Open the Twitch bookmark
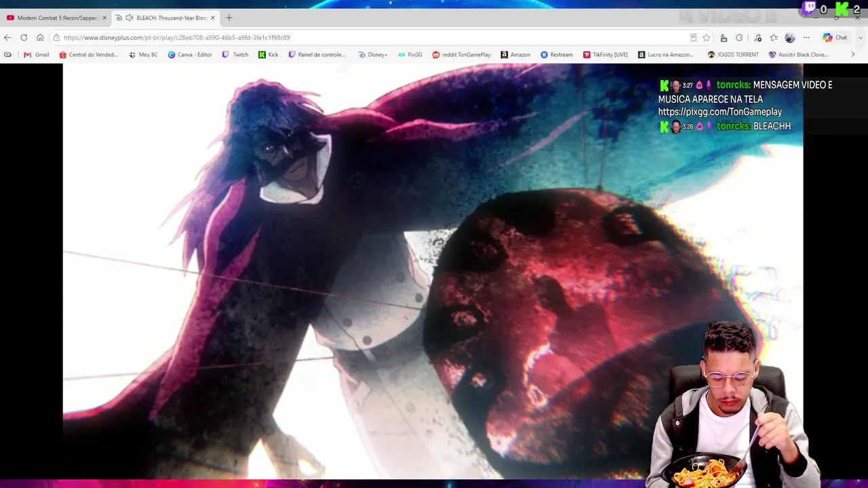 tap(235, 54)
